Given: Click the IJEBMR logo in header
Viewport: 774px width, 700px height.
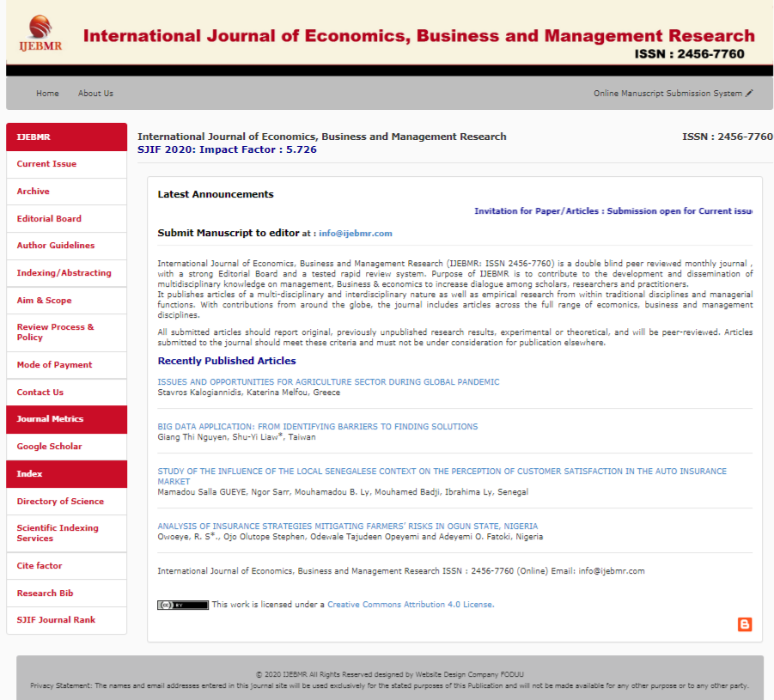Looking at the screenshot, I should [40, 33].
